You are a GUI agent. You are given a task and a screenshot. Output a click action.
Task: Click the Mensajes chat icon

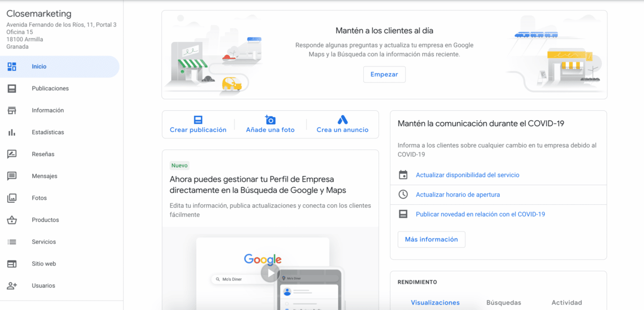12,176
